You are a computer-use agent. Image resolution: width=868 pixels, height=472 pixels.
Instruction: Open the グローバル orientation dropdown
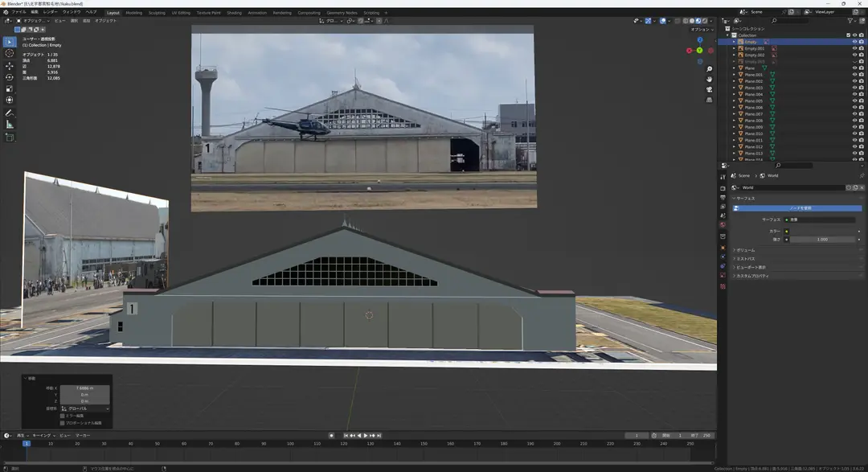click(84, 408)
